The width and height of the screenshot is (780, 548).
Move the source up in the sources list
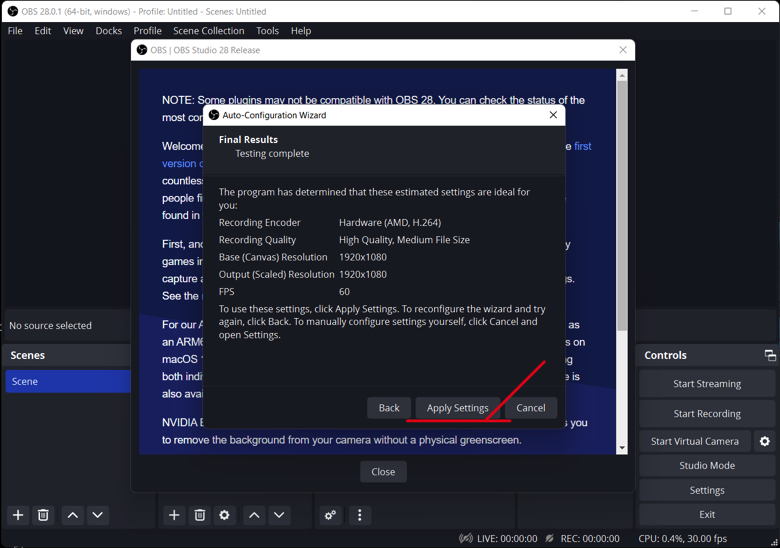[x=254, y=515]
